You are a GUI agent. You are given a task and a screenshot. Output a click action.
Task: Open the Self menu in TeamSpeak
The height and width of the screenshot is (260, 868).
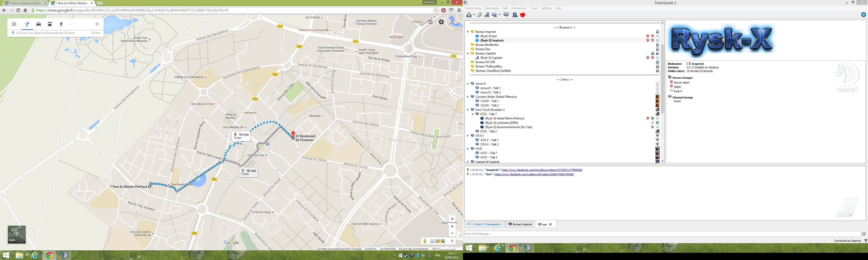point(505,8)
